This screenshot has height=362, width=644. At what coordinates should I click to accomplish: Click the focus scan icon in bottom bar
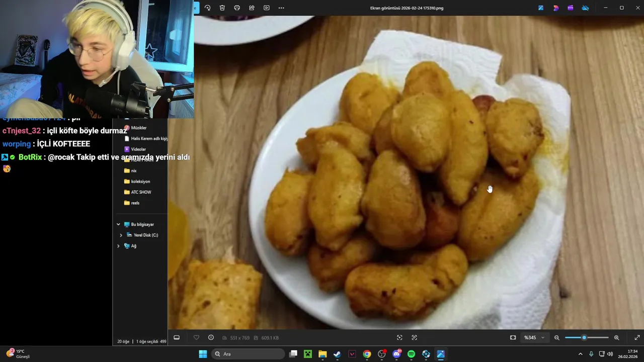399,337
